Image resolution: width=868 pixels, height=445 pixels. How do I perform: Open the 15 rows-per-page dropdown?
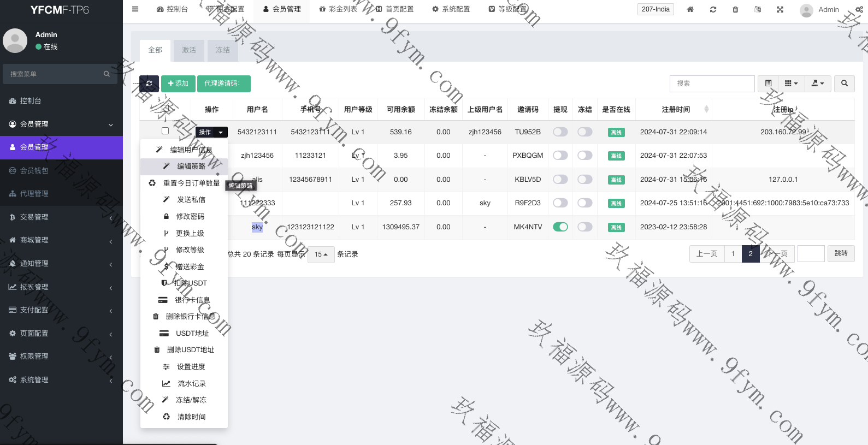[321, 254]
